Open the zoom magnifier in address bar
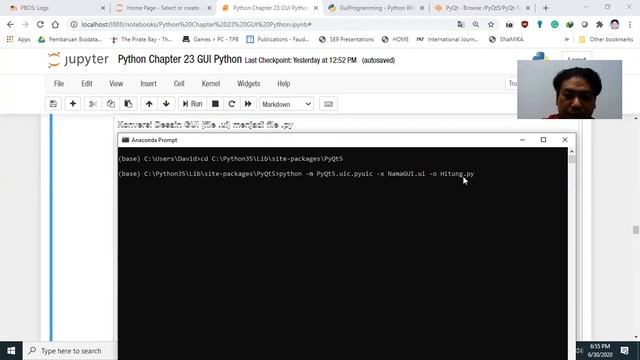 (x=476, y=24)
